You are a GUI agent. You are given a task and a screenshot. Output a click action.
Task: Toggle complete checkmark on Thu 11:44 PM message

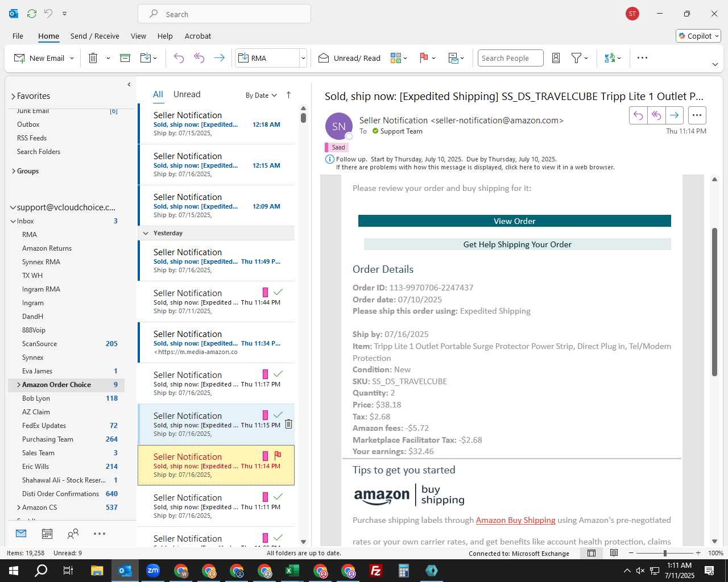[278, 292]
